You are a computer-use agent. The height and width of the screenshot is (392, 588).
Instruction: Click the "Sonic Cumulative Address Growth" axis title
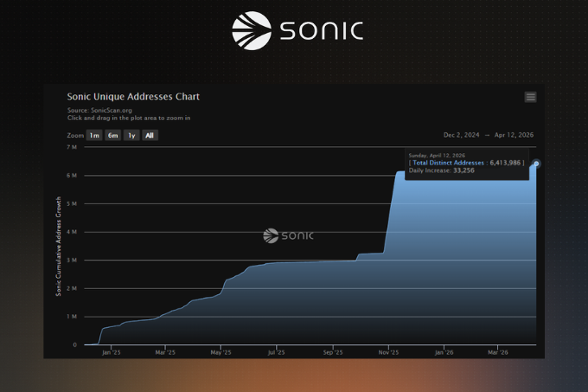(x=58, y=247)
